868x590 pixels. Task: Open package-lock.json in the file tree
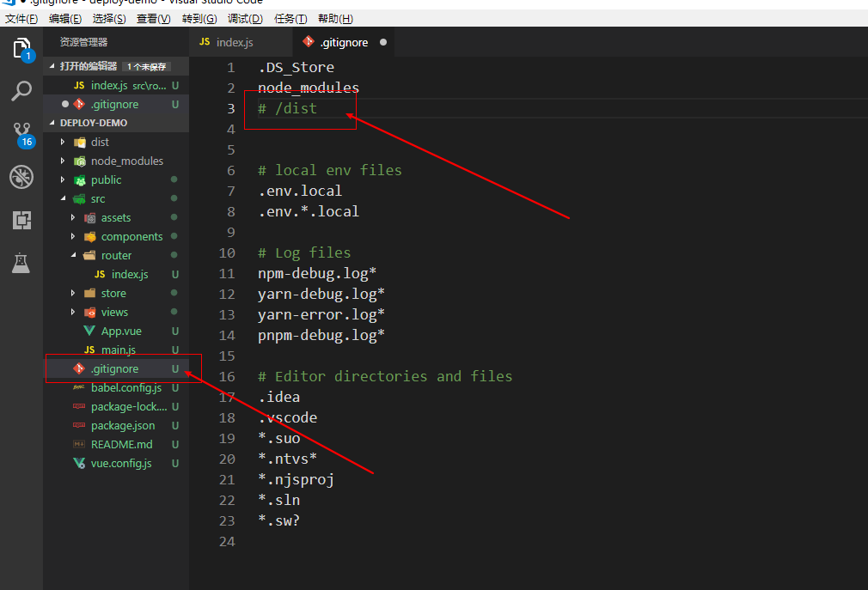click(x=116, y=406)
